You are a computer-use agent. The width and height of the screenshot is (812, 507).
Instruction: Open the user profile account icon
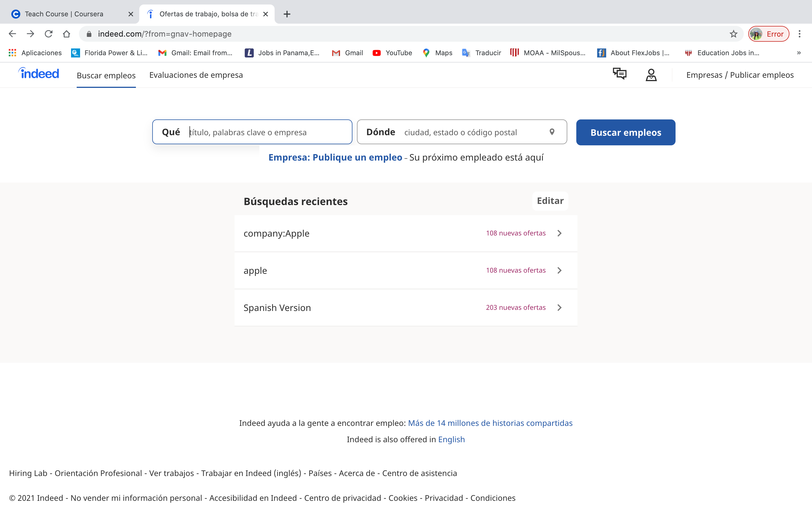click(651, 75)
